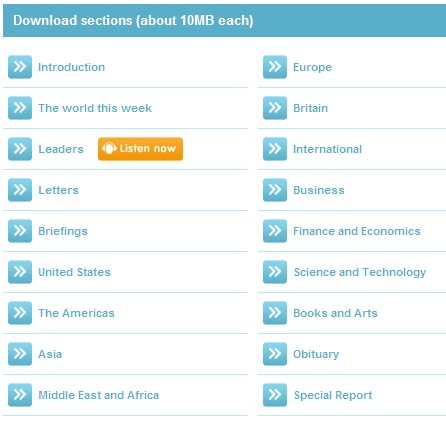Open the Introduction section link

coord(72,67)
